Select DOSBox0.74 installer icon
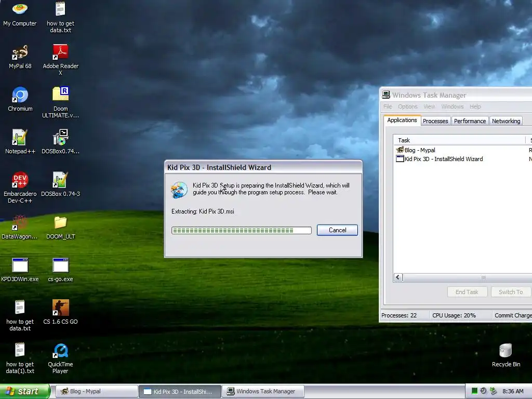 [60, 142]
